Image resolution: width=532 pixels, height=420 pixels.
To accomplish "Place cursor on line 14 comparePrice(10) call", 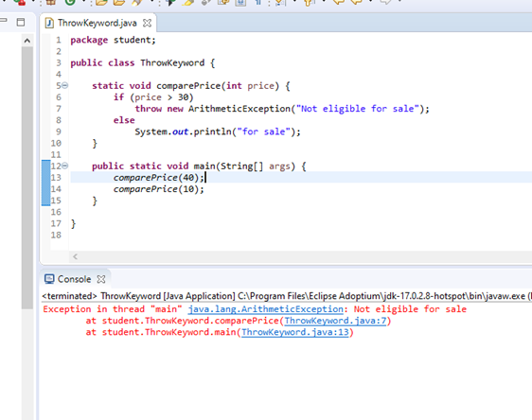I will click(x=158, y=189).
